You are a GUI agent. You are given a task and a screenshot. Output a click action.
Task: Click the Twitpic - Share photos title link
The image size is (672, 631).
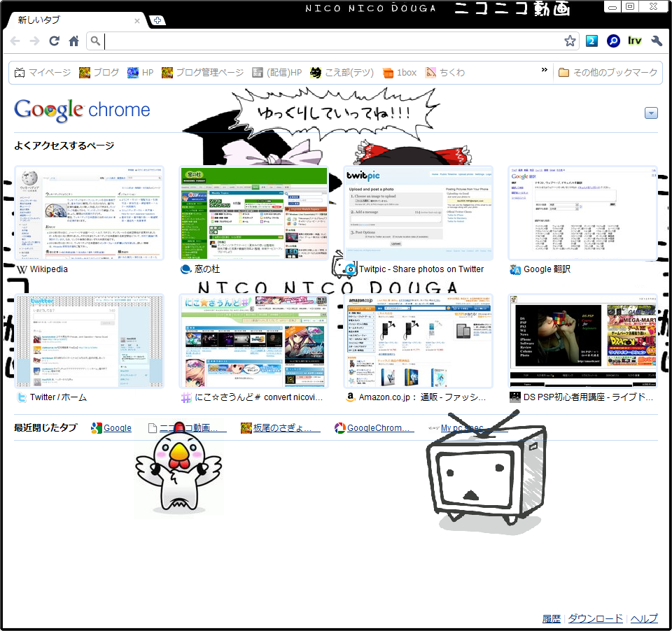tap(421, 269)
